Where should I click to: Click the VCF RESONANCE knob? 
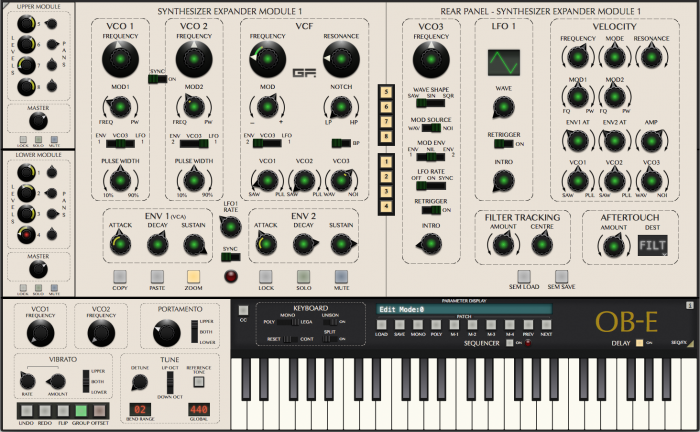341,59
